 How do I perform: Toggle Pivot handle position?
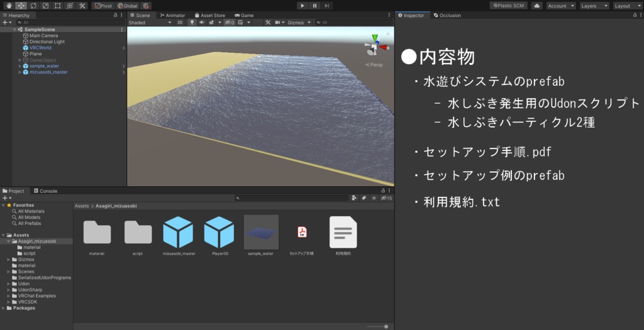coord(103,6)
